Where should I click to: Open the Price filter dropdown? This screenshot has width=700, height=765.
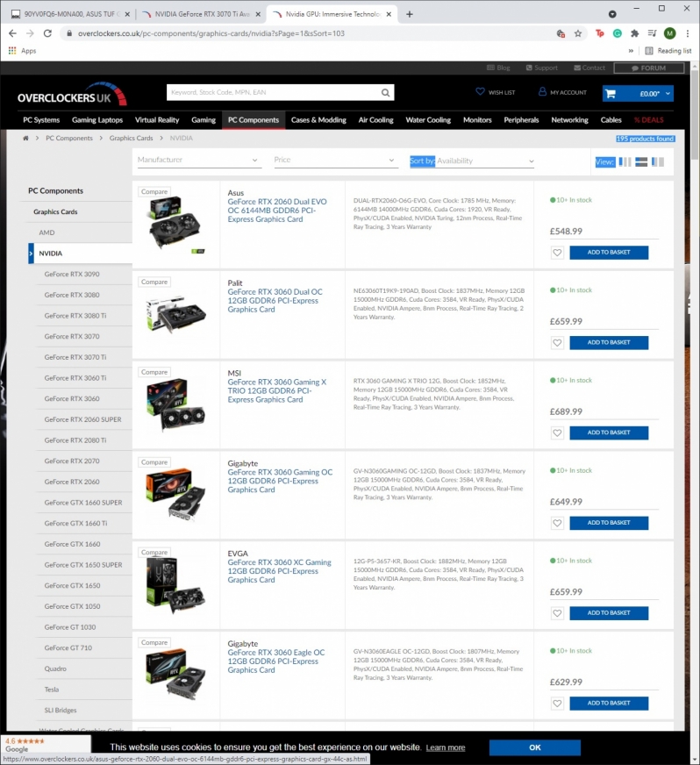(x=334, y=160)
